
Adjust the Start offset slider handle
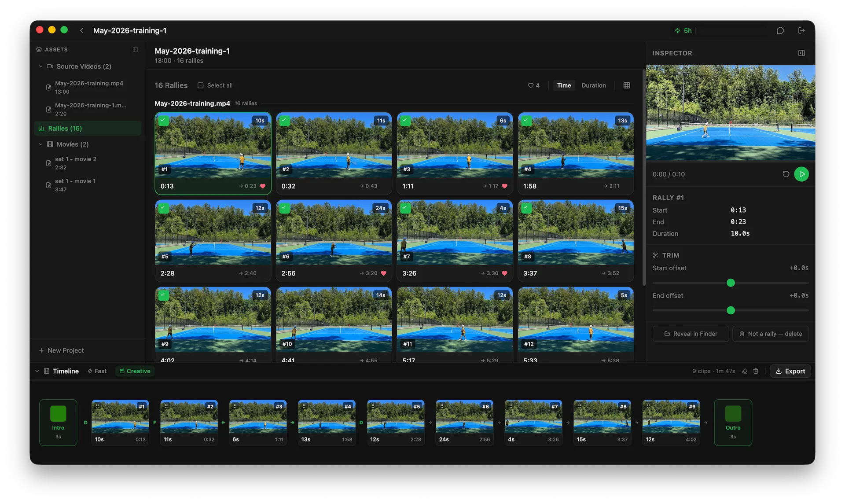coord(731,283)
